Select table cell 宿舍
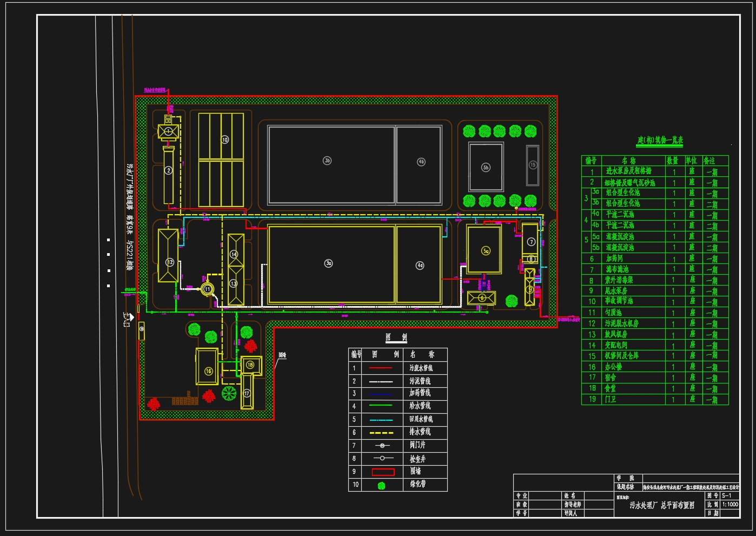 (x=611, y=378)
